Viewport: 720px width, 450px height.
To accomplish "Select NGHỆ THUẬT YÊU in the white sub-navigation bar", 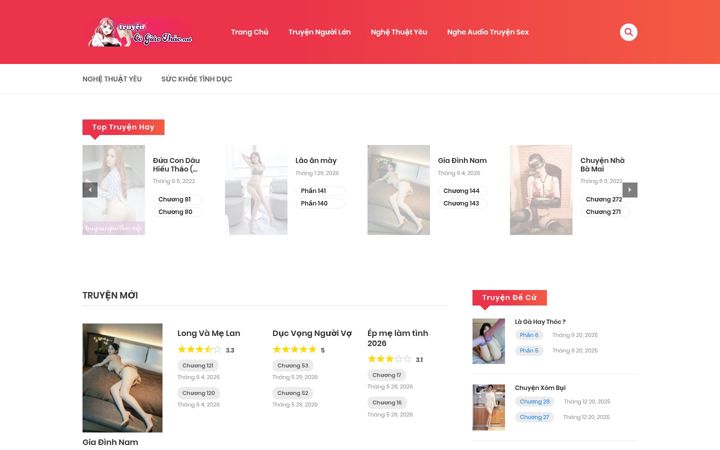I will tap(112, 79).
